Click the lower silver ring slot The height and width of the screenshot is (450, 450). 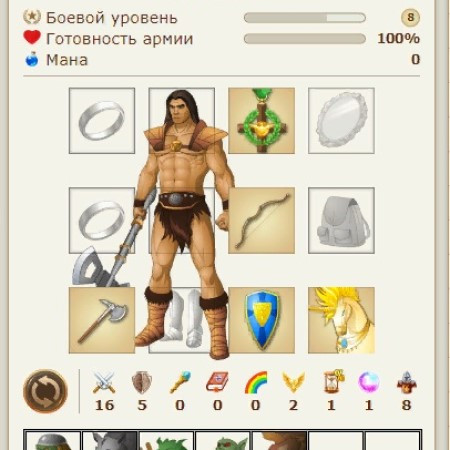(102, 220)
